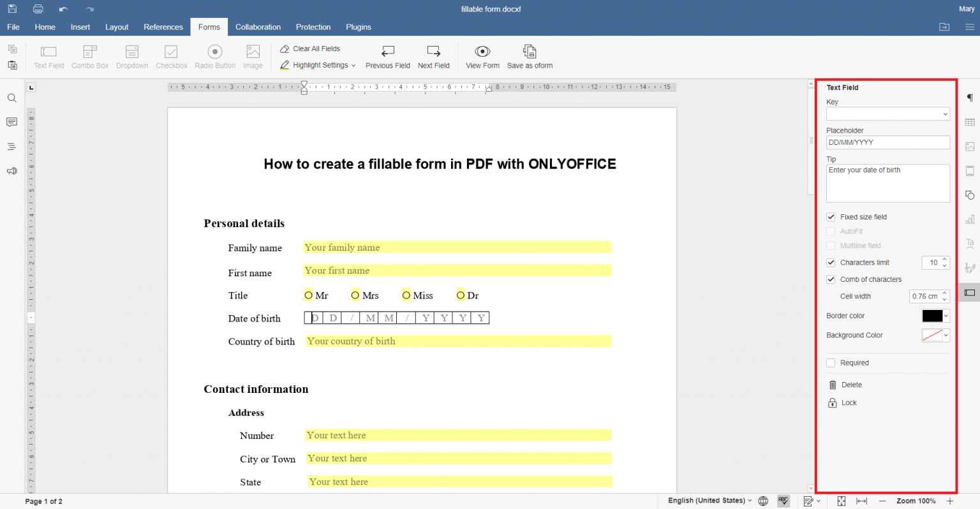Open the search panel on the left sidebar
The width and height of the screenshot is (980, 509).
[11, 98]
